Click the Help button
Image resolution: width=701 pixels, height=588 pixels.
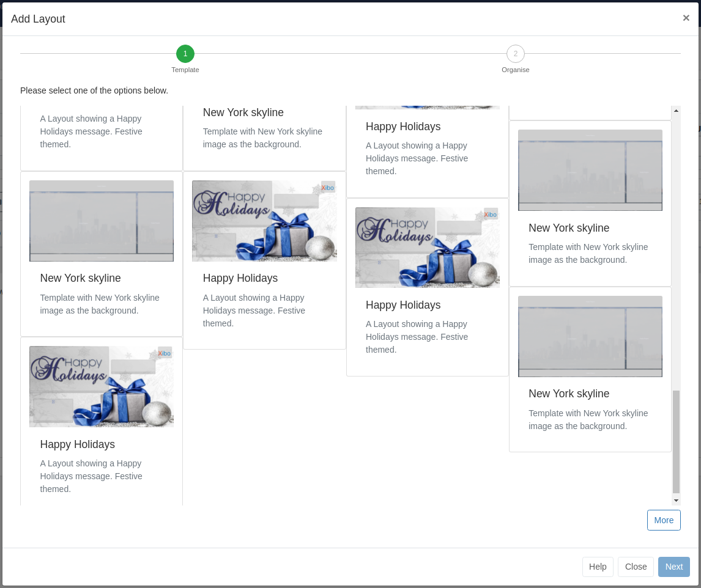[598, 567]
